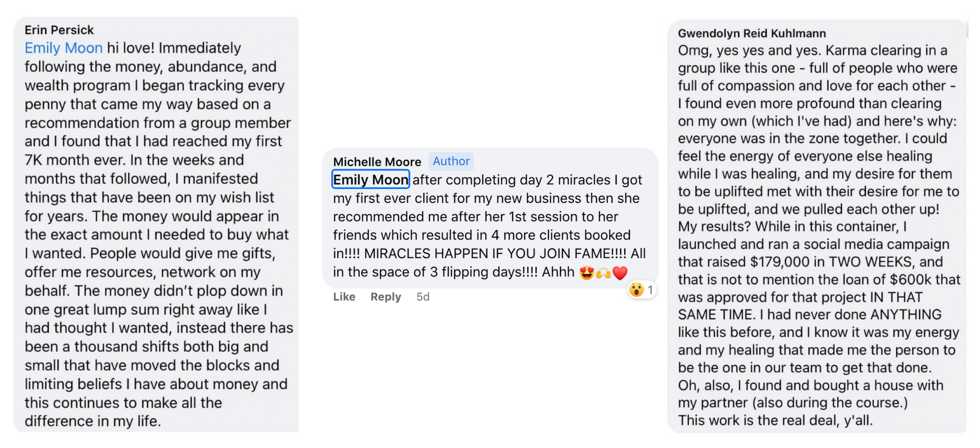Open Erin Persick's profile name
This screenshot has height=448, width=980.
pos(59,30)
